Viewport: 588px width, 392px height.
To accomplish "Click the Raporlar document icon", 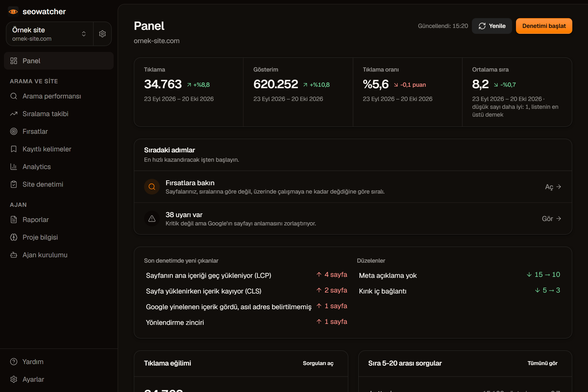I will coord(14,220).
